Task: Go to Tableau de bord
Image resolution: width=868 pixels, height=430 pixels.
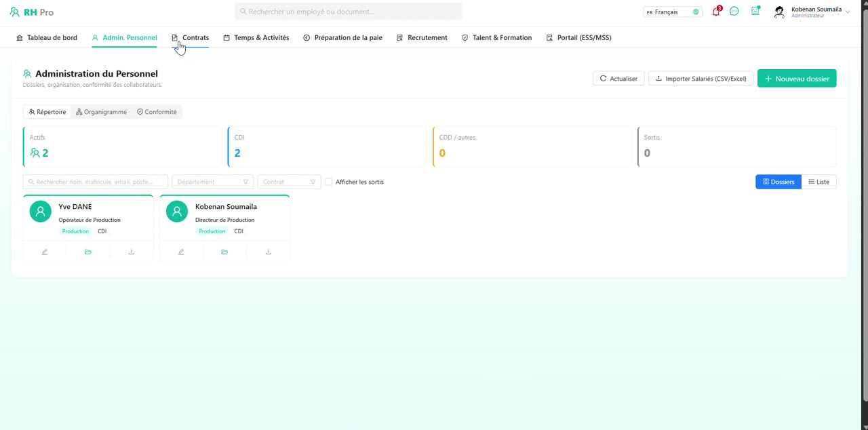Action: click(x=47, y=38)
